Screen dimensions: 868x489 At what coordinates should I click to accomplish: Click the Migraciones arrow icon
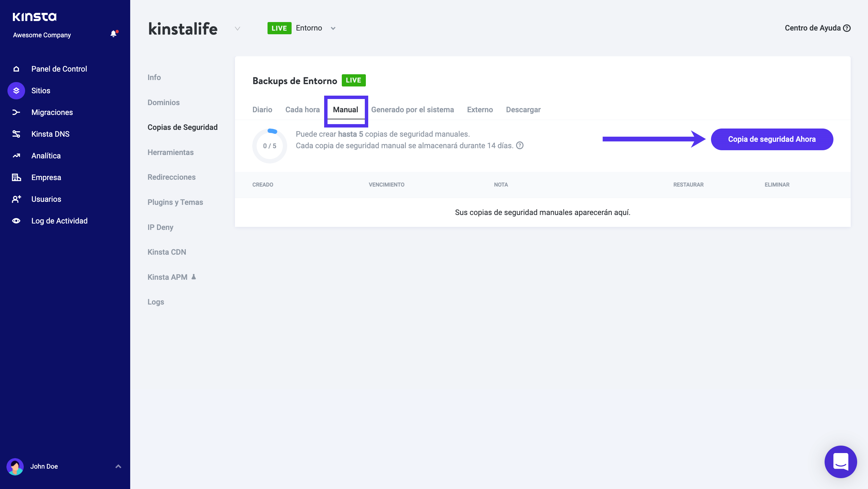16,113
